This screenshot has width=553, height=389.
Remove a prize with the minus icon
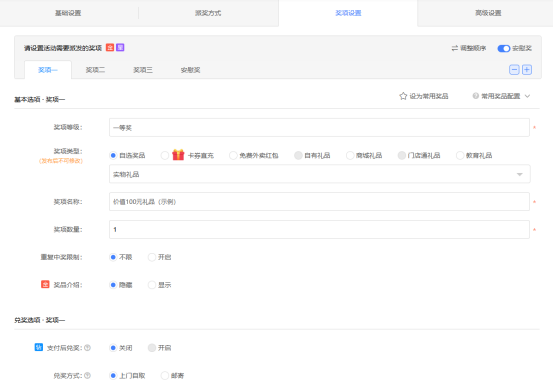click(x=514, y=70)
